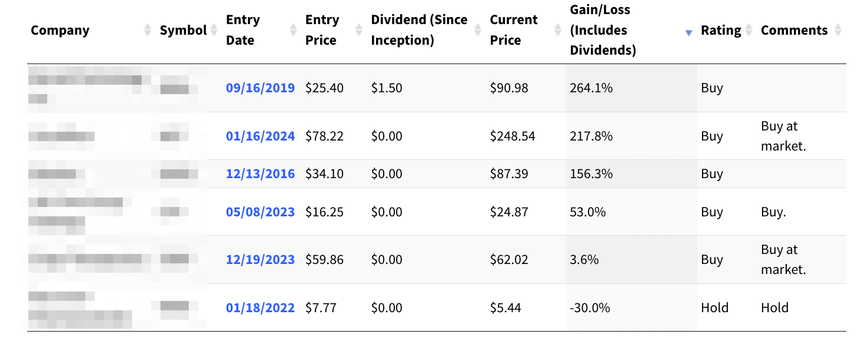The image size is (868, 341).
Task: Sort table by Company header
Action: [60, 31]
